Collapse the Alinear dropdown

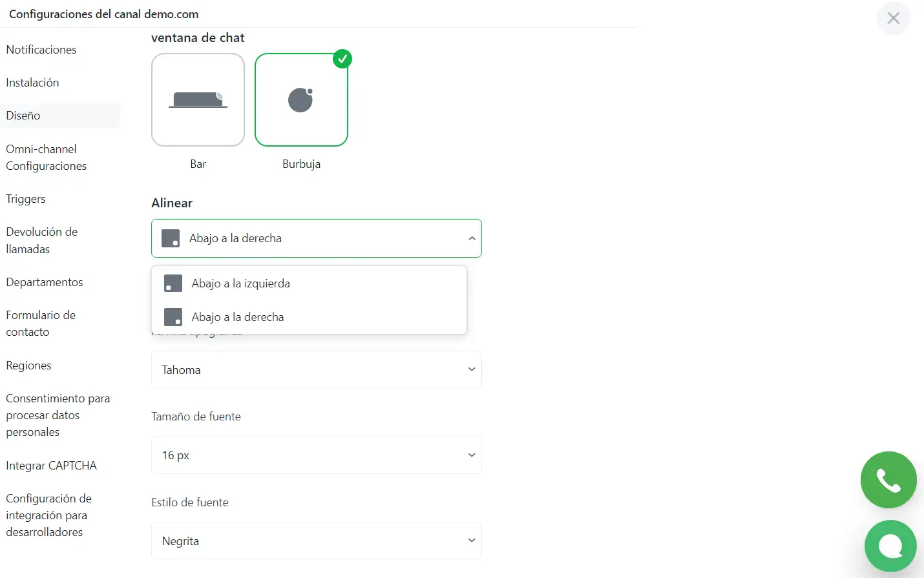[x=471, y=238]
